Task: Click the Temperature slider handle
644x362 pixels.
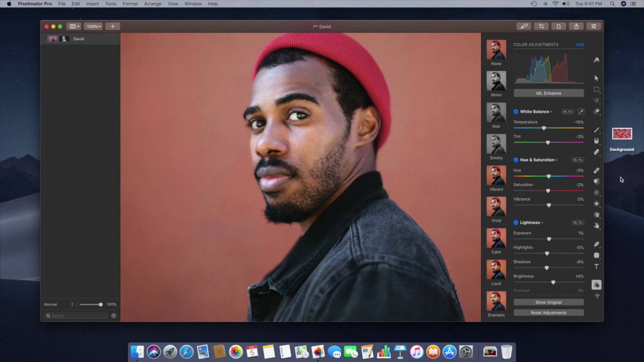Action: [543, 128]
